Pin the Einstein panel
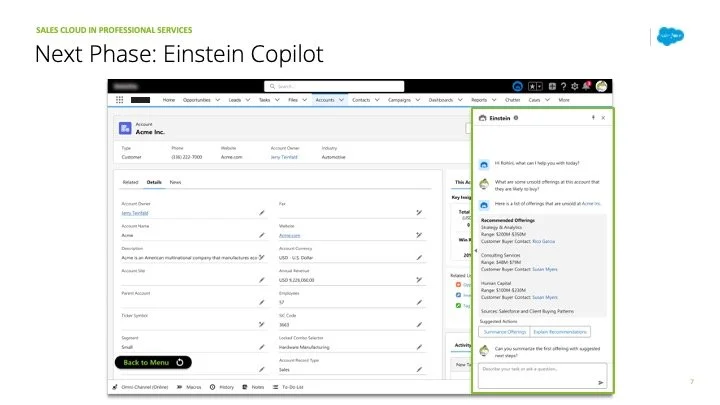The width and height of the screenshot is (720, 405). (593, 118)
